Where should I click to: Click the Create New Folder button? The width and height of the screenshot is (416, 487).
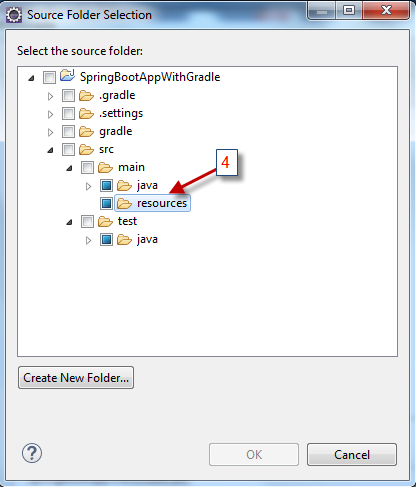click(76, 378)
